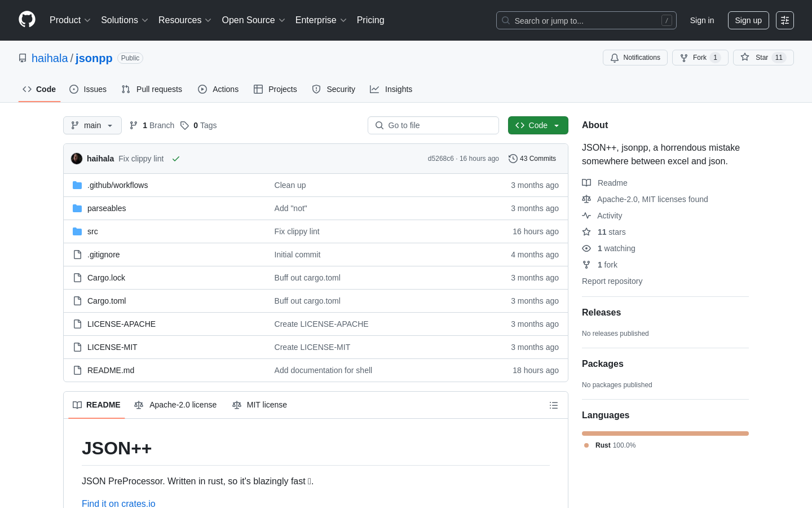Switch to the Actions tab
Image resolution: width=812 pixels, height=508 pixels.
(218, 89)
